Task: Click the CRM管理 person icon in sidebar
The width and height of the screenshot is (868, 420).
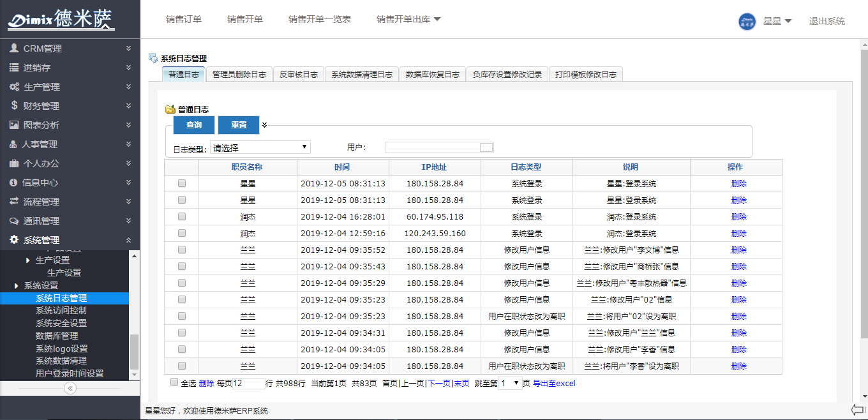Action: click(x=14, y=48)
